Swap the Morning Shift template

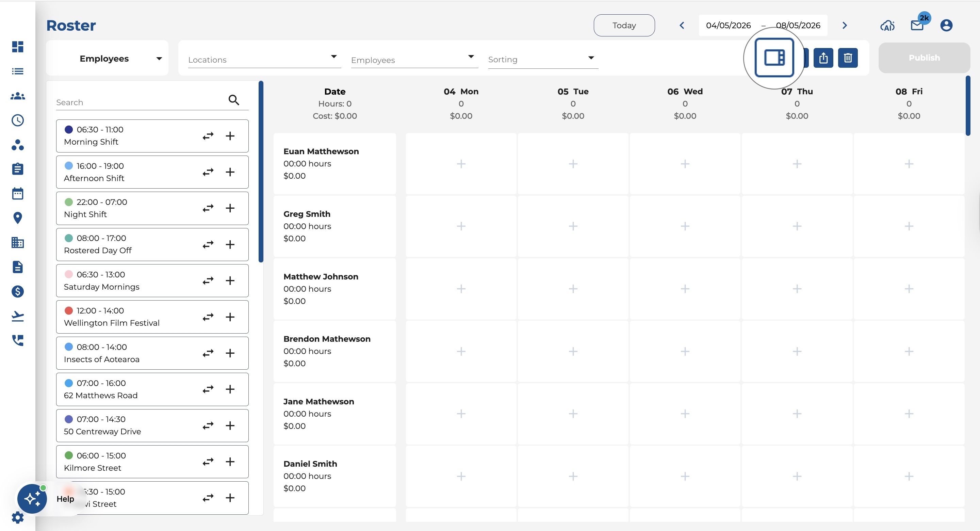coord(208,136)
